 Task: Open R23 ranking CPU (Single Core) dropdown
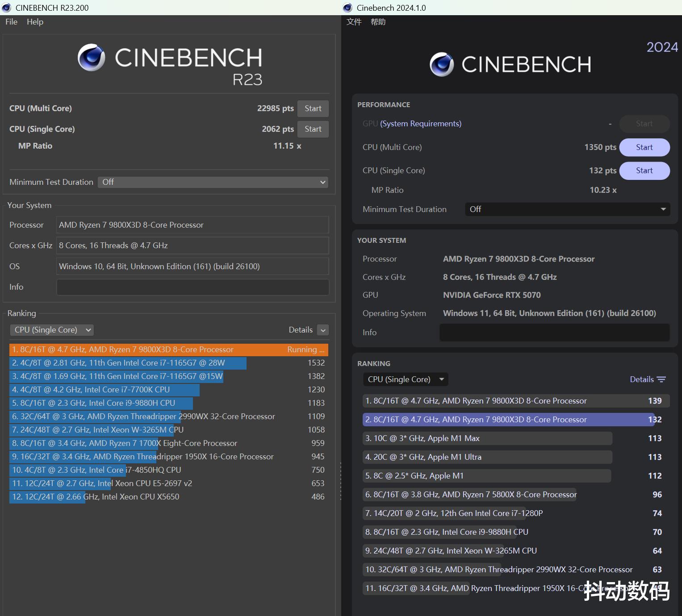[x=51, y=330]
